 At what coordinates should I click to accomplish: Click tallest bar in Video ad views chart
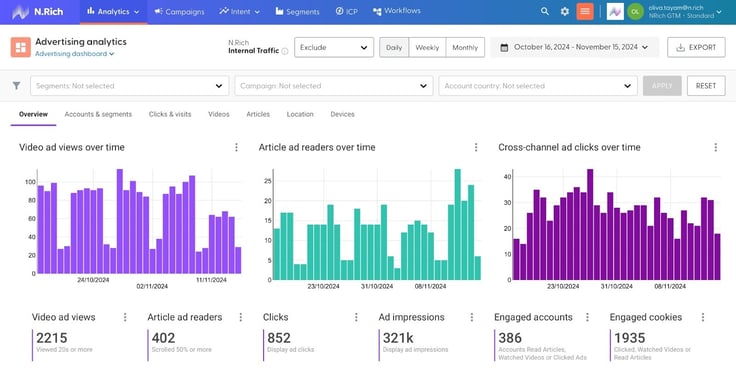pos(120,221)
